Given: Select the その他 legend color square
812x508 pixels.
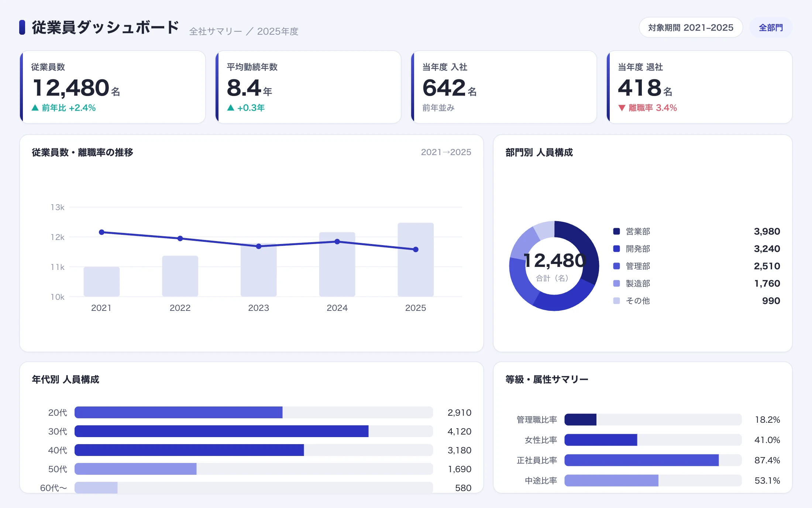Looking at the screenshot, I should pos(616,301).
